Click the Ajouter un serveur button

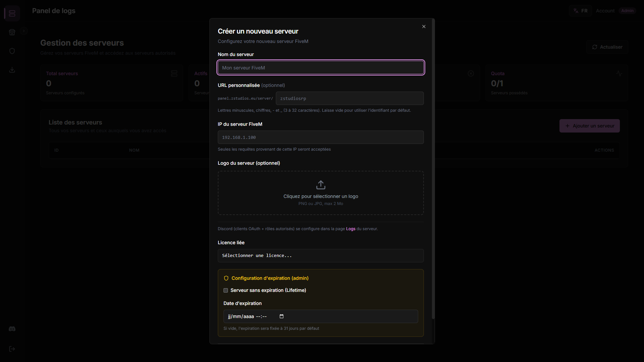[x=589, y=126]
